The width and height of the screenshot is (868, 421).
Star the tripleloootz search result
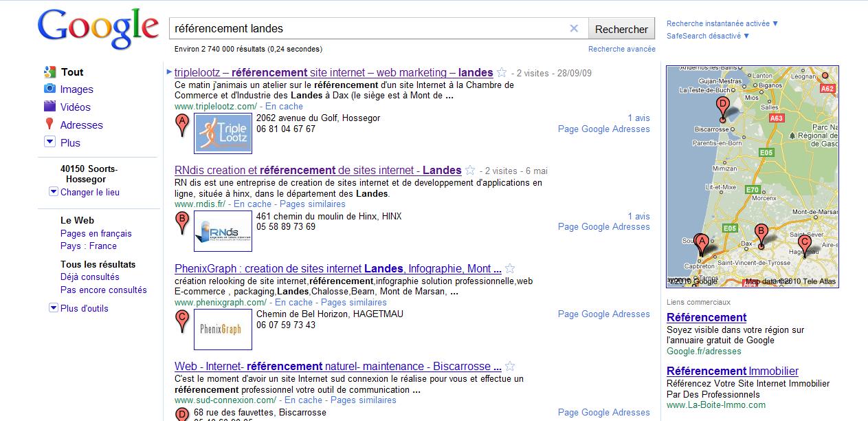click(502, 73)
